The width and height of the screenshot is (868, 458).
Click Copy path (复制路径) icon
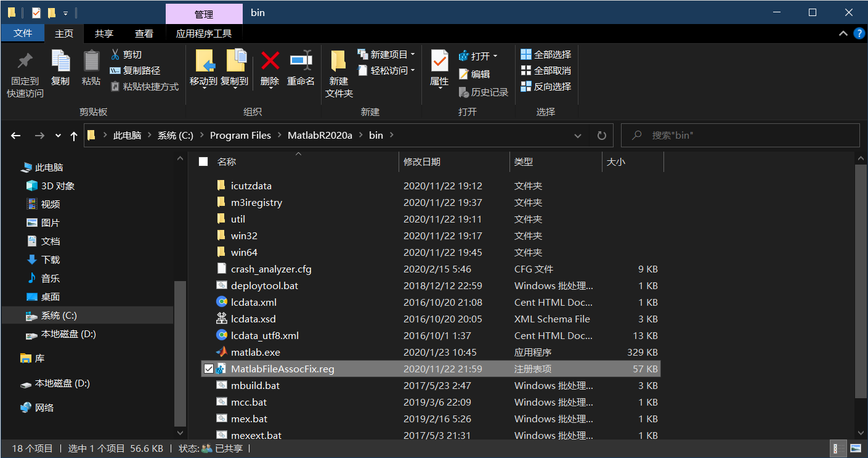pyautogui.click(x=115, y=70)
